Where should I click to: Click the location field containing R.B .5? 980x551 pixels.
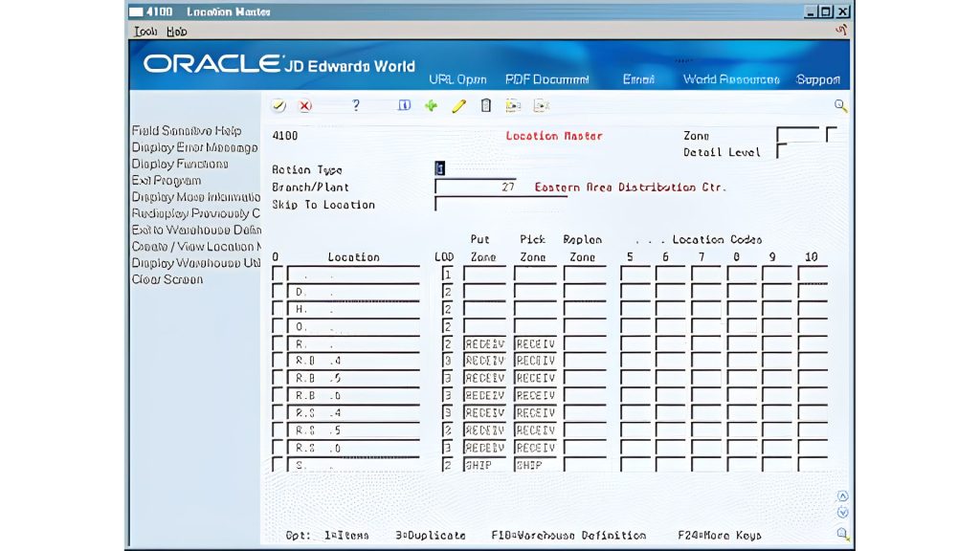pos(353,378)
